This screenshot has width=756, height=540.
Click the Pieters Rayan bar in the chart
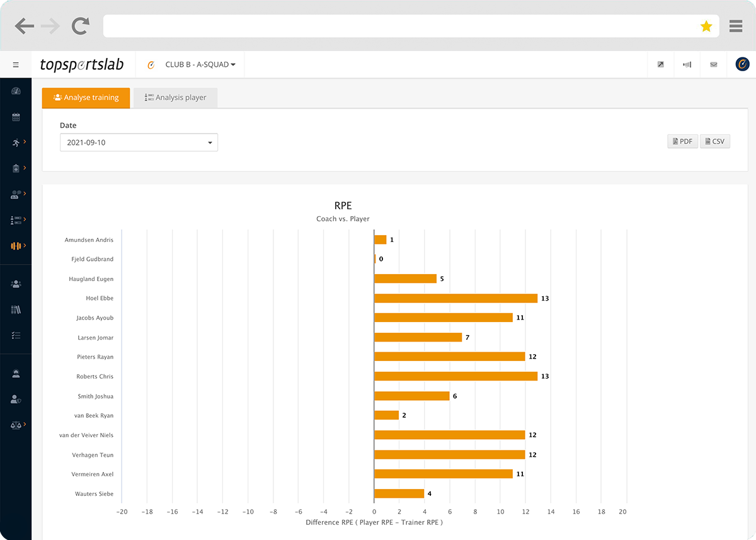pyautogui.click(x=450, y=357)
